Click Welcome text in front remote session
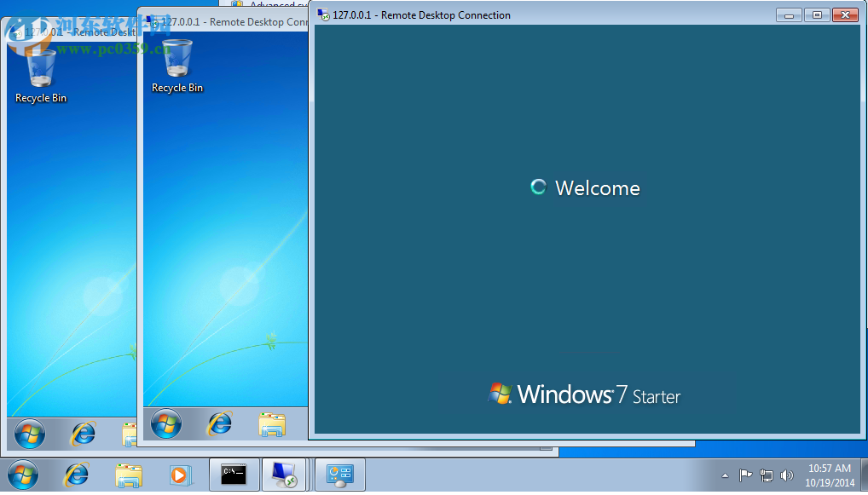This screenshot has width=868, height=495. (x=598, y=188)
